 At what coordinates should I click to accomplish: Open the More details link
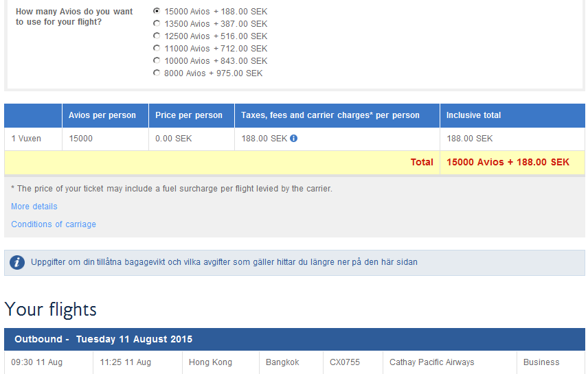coord(34,207)
